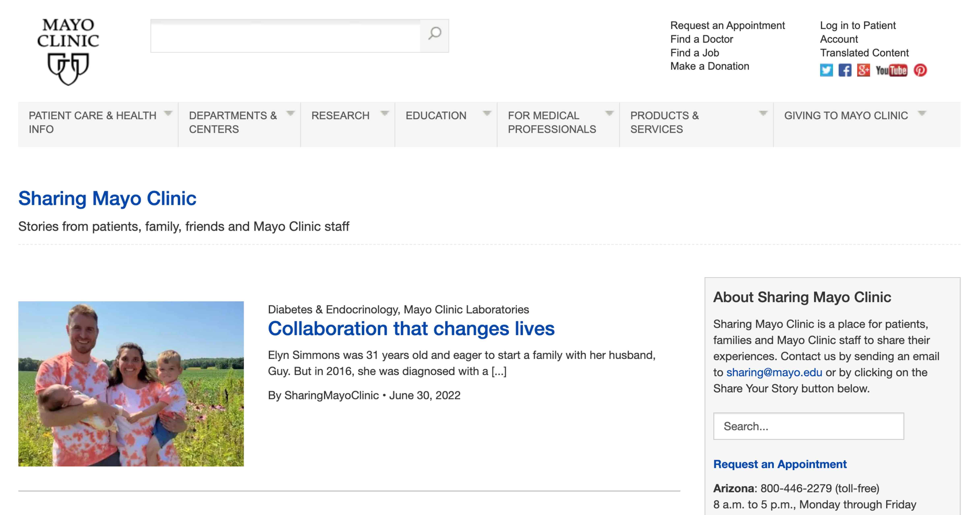Viewport: 980px width, 515px height.
Task: Email sharing@mayo.edu link in sidebar
Action: point(774,372)
